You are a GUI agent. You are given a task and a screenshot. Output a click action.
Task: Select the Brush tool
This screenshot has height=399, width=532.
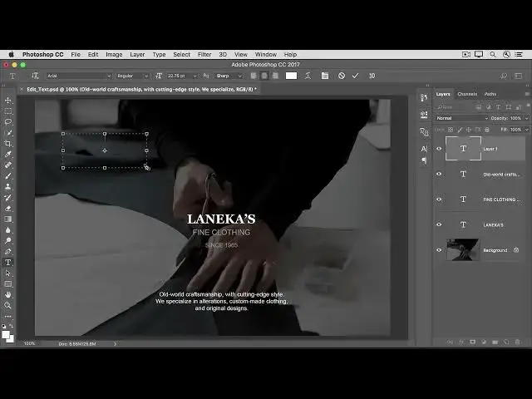click(x=8, y=176)
